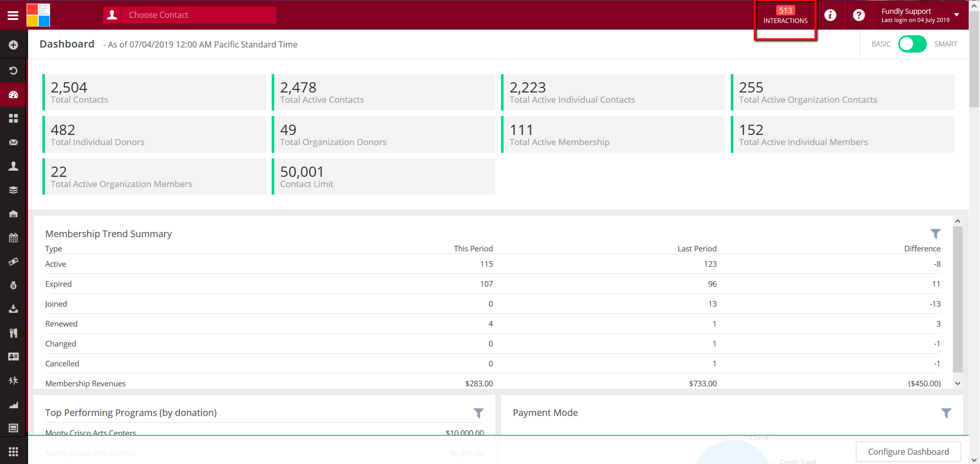This screenshot has width=980, height=464.
Task: Open Fundly Support user dropdown arrow
Action: click(x=957, y=15)
